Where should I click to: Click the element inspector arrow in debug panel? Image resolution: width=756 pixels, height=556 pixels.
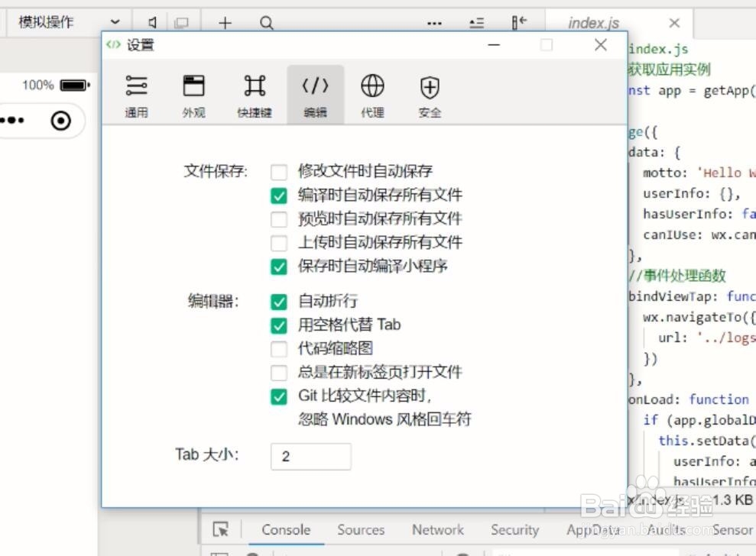pos(221,529)
